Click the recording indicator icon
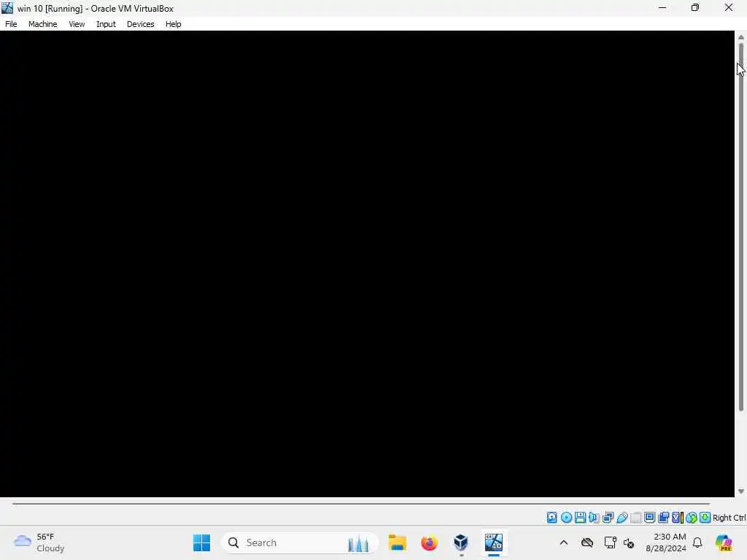This screenshot has height=560, width=747. [664, 518]
